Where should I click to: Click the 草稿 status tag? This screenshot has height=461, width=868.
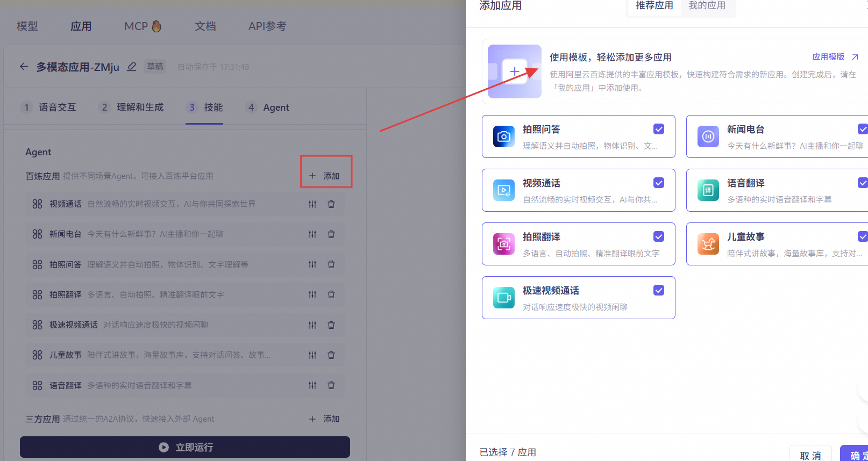point(155,67)
